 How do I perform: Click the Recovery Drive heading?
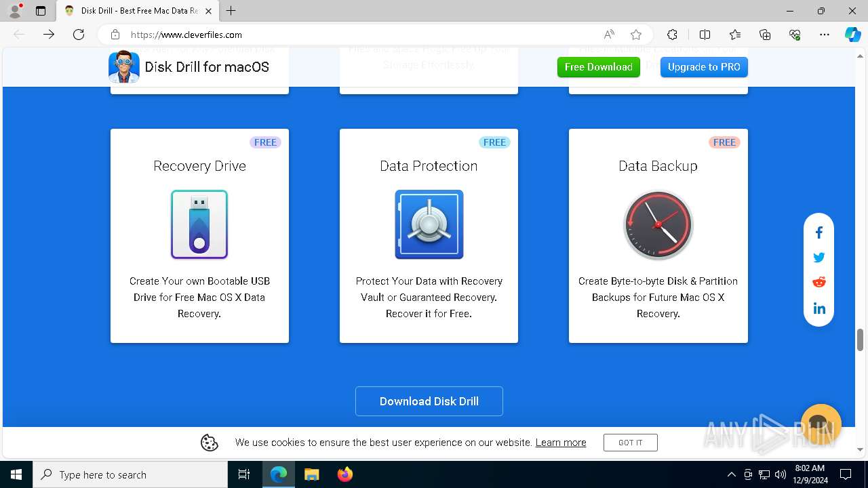pyautogui.click(x=199, y=166)
